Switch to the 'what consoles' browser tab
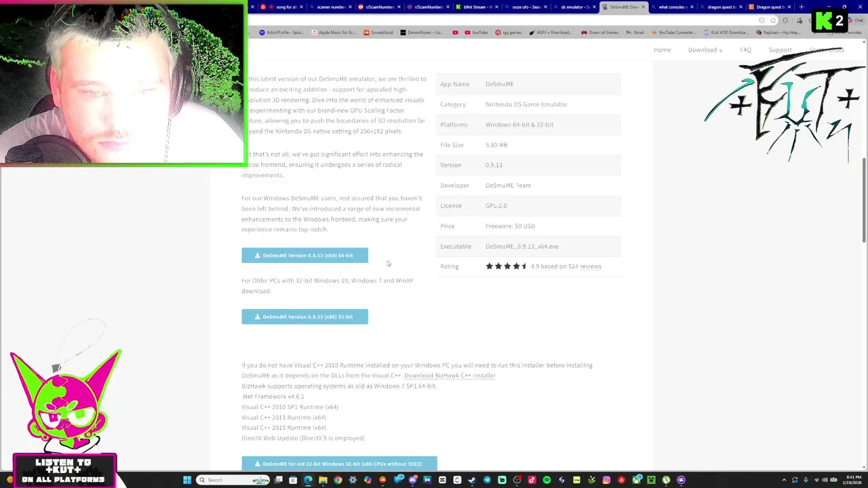The image size is (868, 488). (673, 7)
